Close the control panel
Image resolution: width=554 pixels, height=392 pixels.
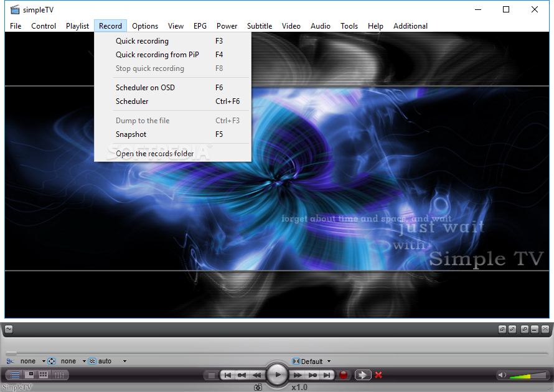(545, 329)
